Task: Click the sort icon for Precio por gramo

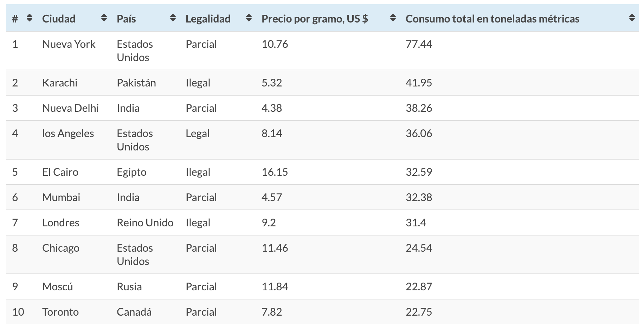Action: pos(393,18)
